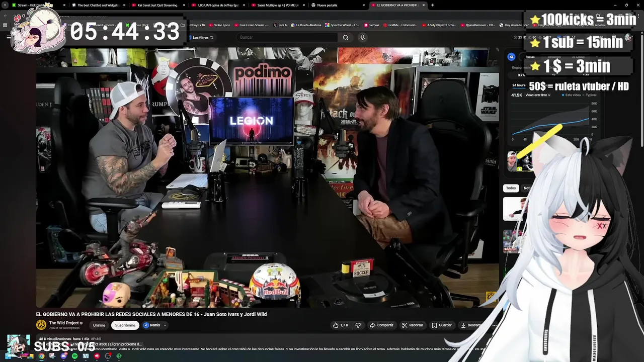Screen dimensions: 644x362
Task: Open Google Chrome from the taskbar
Action: [x=41, y=356]
